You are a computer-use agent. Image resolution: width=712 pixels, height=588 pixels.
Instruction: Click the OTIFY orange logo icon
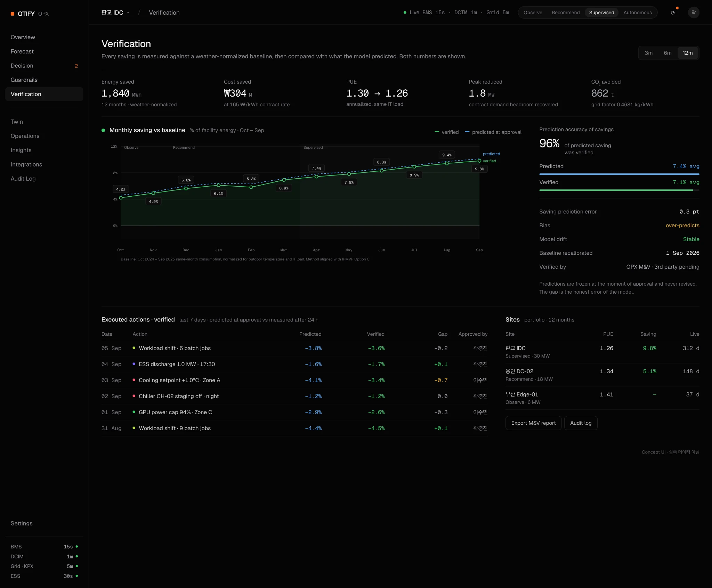pyautogui.click(x=13, y=14)
